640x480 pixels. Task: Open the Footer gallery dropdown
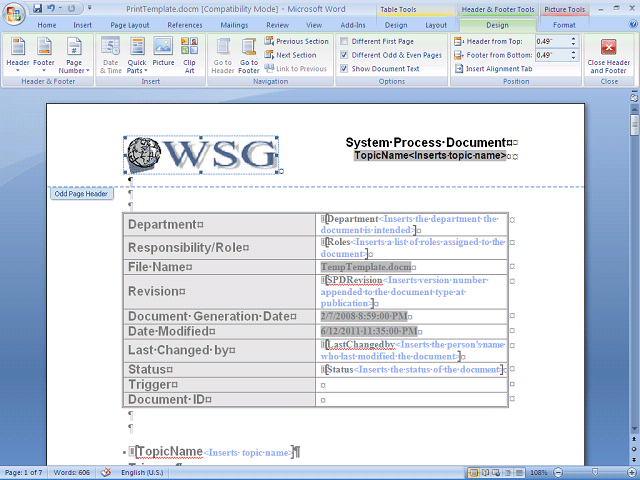coord(44,56)
